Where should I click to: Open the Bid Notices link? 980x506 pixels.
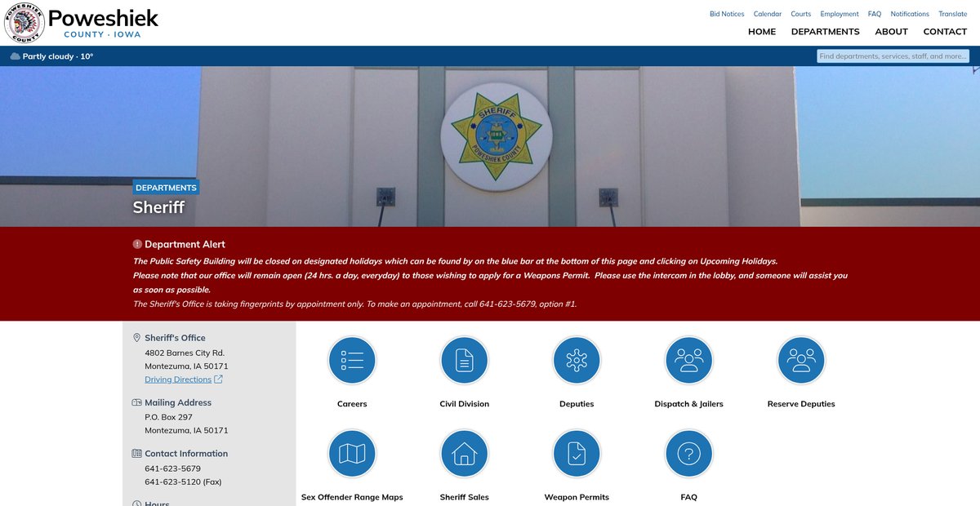coord(727,14)
